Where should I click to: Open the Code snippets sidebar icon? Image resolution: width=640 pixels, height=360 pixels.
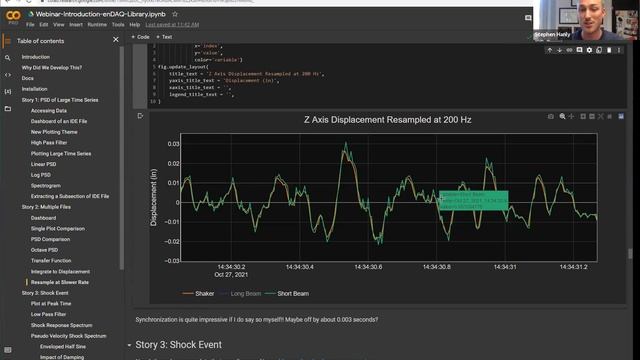coord(7,75)
